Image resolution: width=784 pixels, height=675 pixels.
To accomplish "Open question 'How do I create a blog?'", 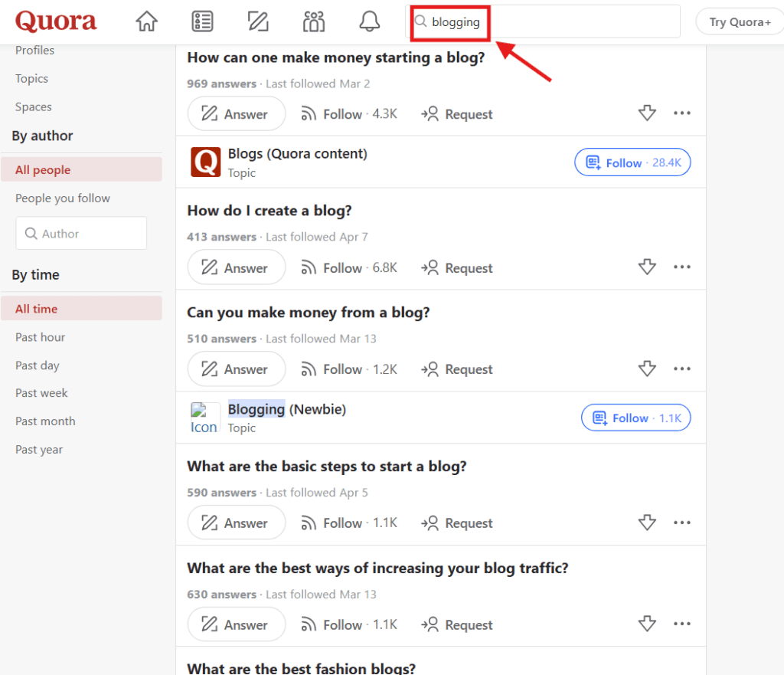I will [x=269, y=211].
